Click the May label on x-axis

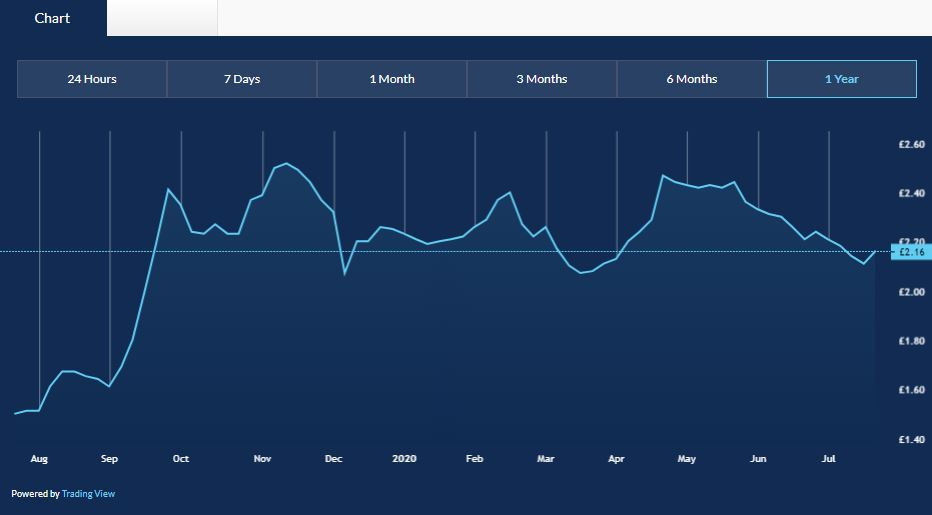coord(687,459)
